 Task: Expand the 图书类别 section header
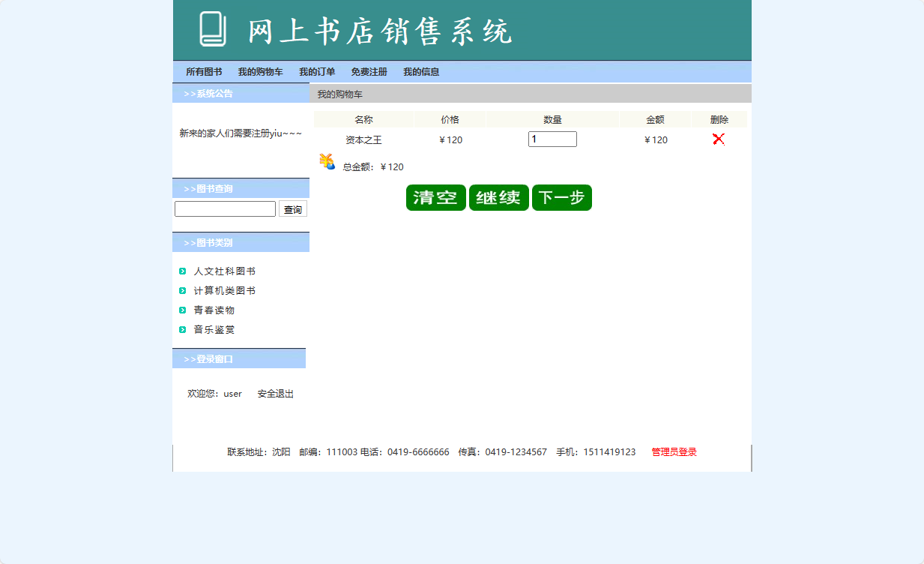[210, 242]
